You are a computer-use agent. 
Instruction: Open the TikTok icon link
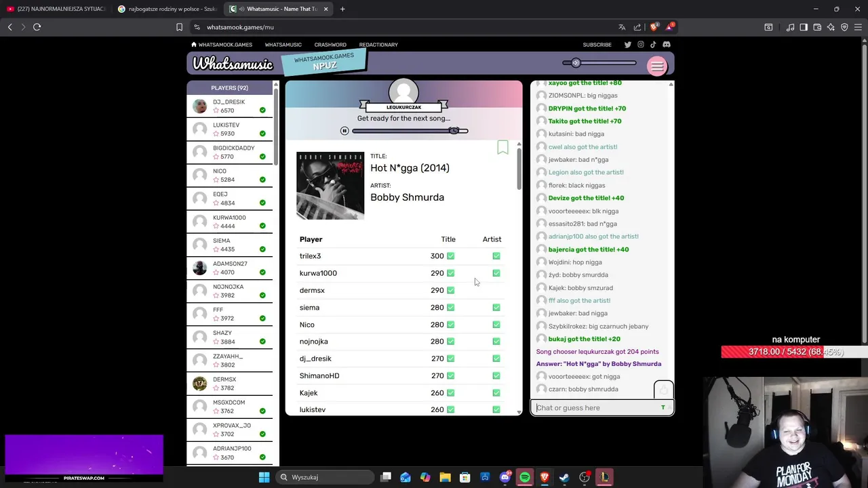[x=653, y=45]
